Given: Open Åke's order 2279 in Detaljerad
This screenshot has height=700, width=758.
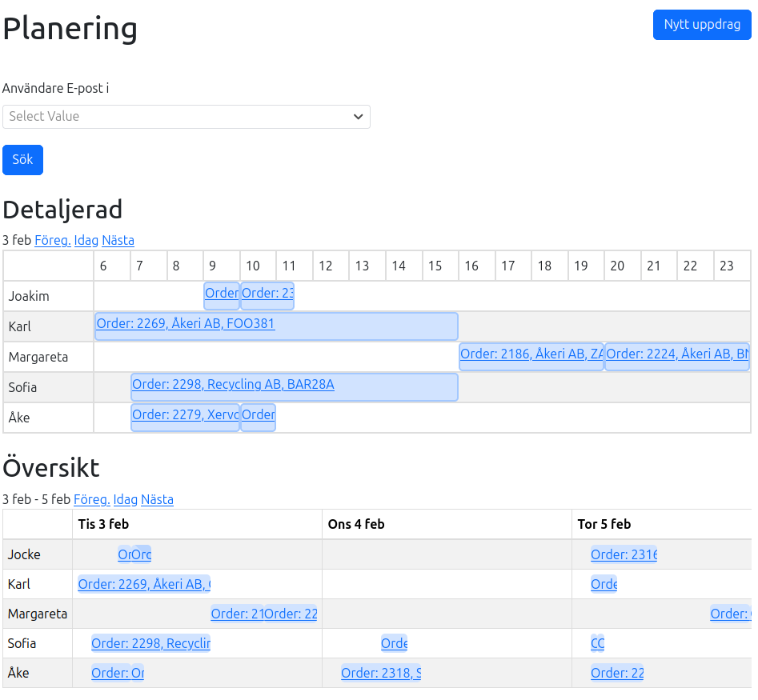Looking at the screenshot, I should tap(185, 415).
